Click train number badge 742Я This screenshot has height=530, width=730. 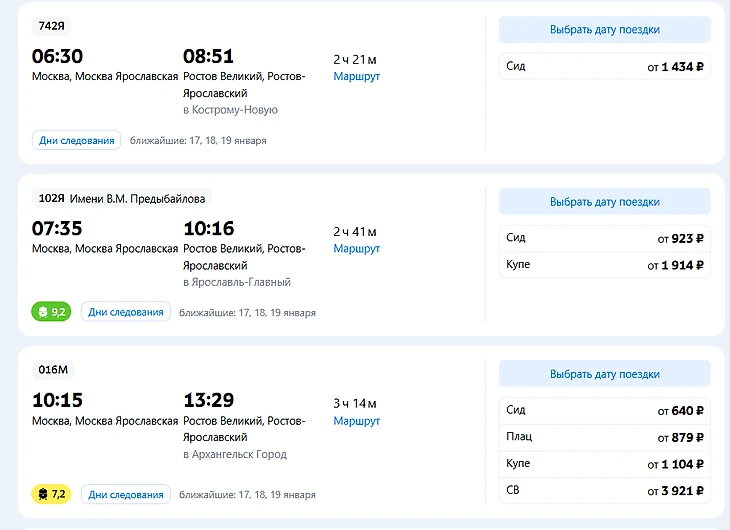[x=53, y=26]
